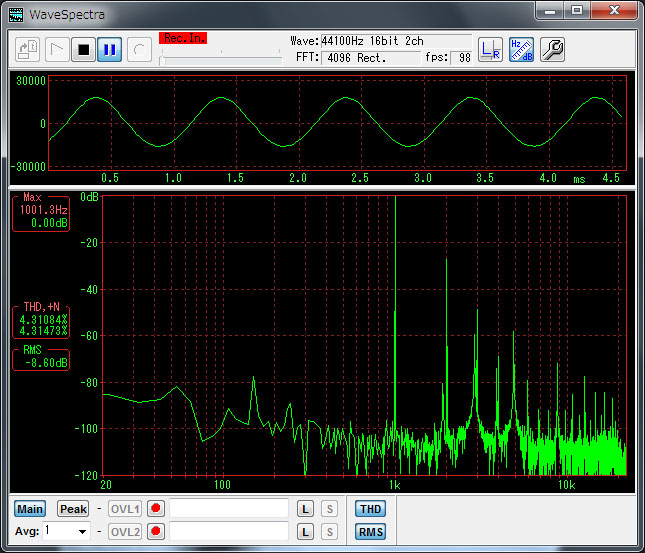
Task: Click the L button beside OVL2
Action: 305,532
